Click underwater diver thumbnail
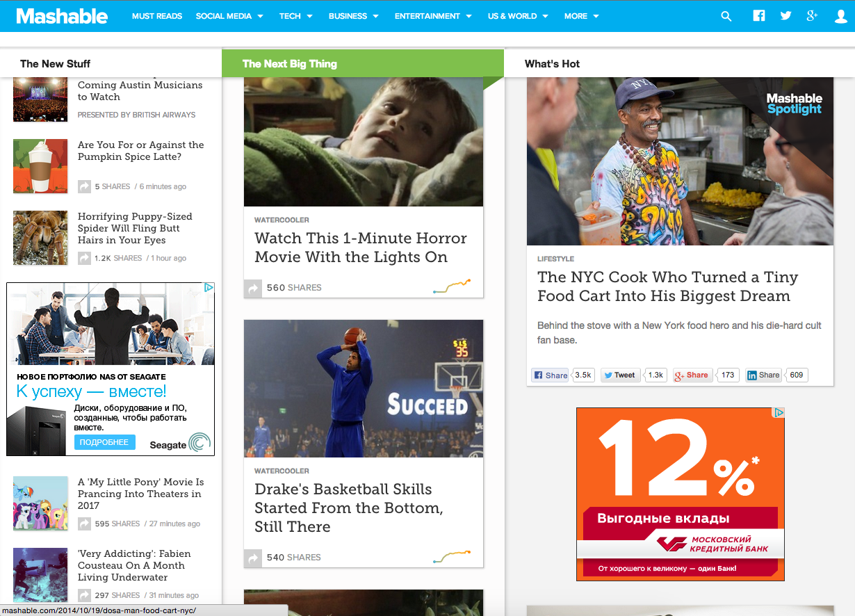Image resolution: width=855 pixels, height=616 pixels. (x=40, y=575)
